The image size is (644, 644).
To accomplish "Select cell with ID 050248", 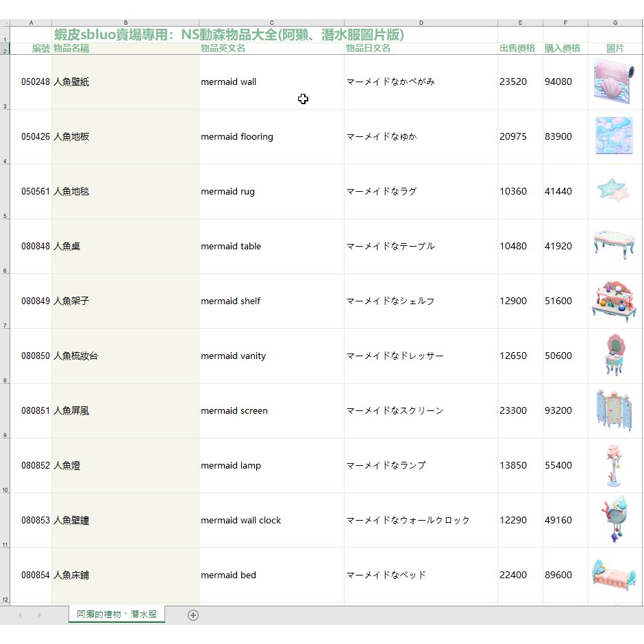I will (x=31, y=82).
